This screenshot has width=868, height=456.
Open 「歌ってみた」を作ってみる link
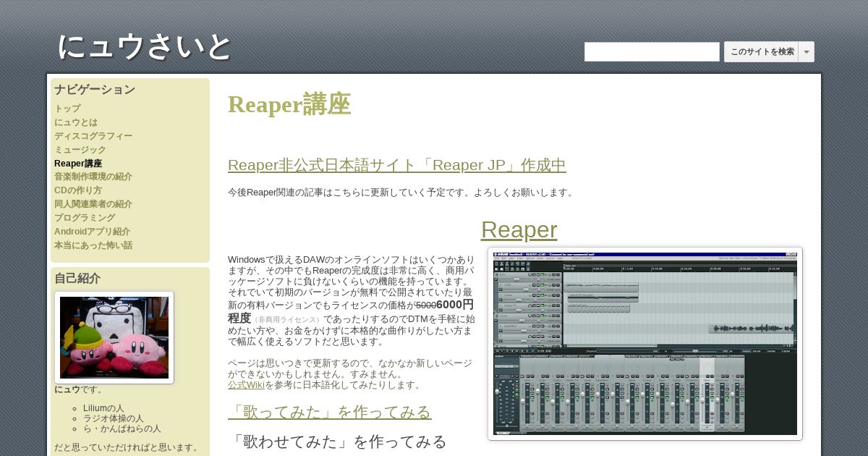330,412
